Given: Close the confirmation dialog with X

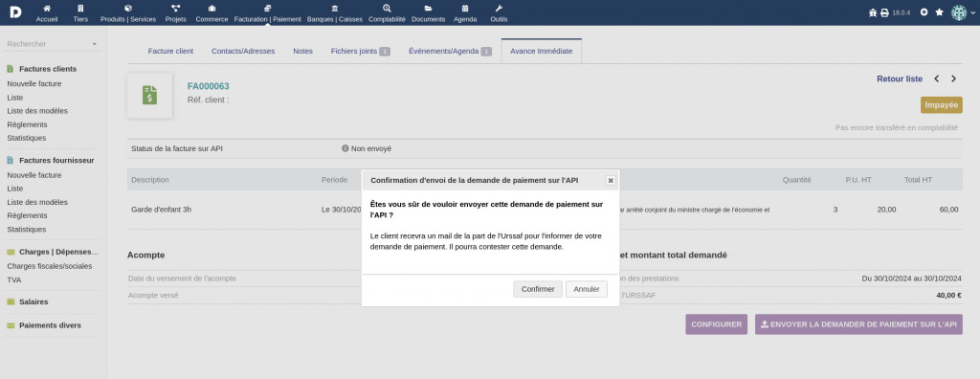Looking at the screenshot, I should point(611,180).
